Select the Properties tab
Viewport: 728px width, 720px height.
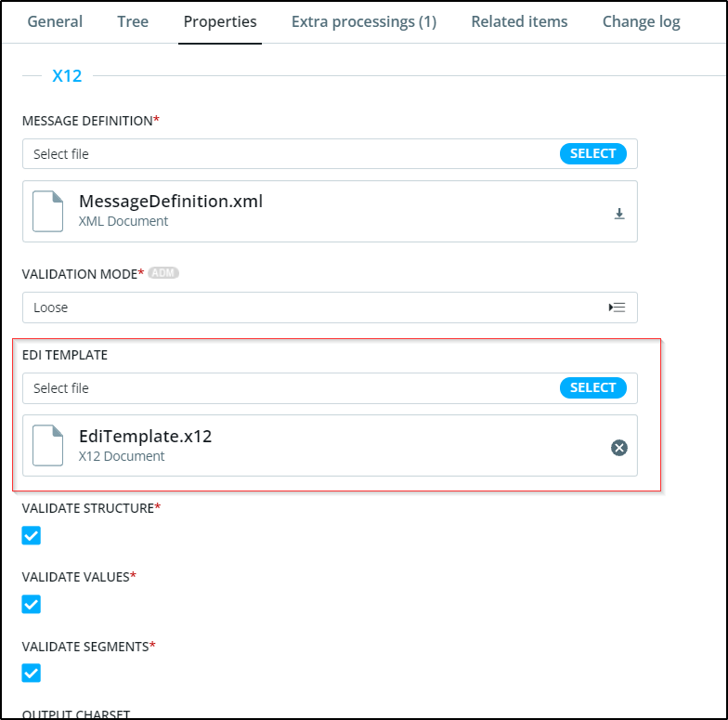(220, 21)
